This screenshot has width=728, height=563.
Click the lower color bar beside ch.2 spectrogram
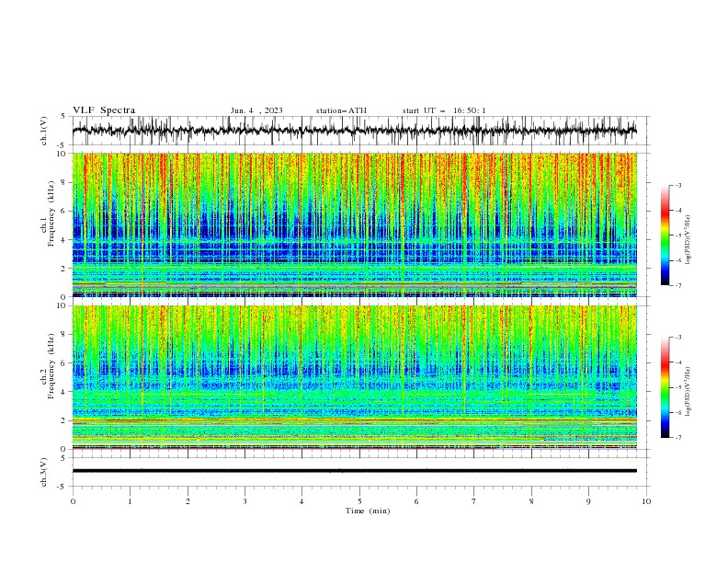(x=665, y=387)
